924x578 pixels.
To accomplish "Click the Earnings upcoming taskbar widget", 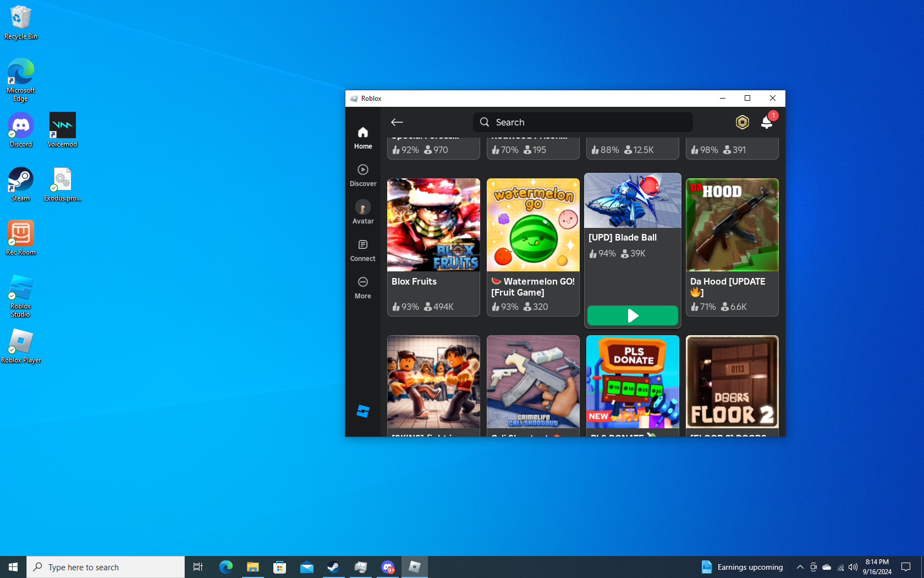I will [742, 567].
